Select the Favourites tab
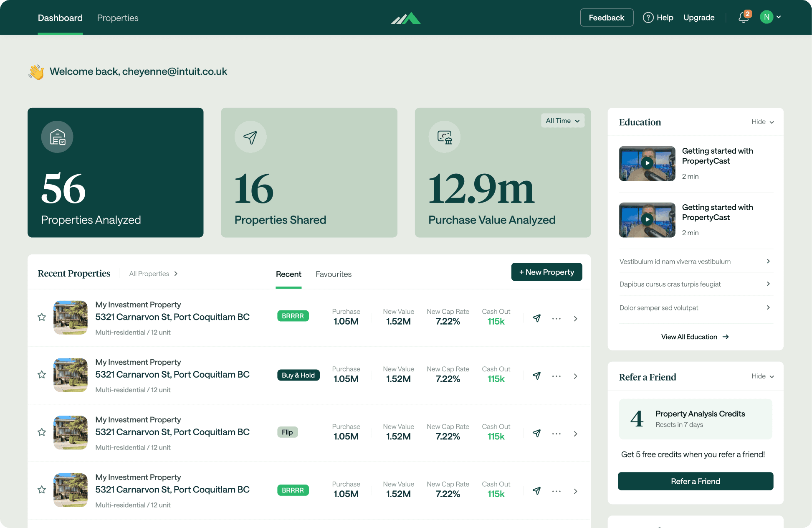 [334, 274]
